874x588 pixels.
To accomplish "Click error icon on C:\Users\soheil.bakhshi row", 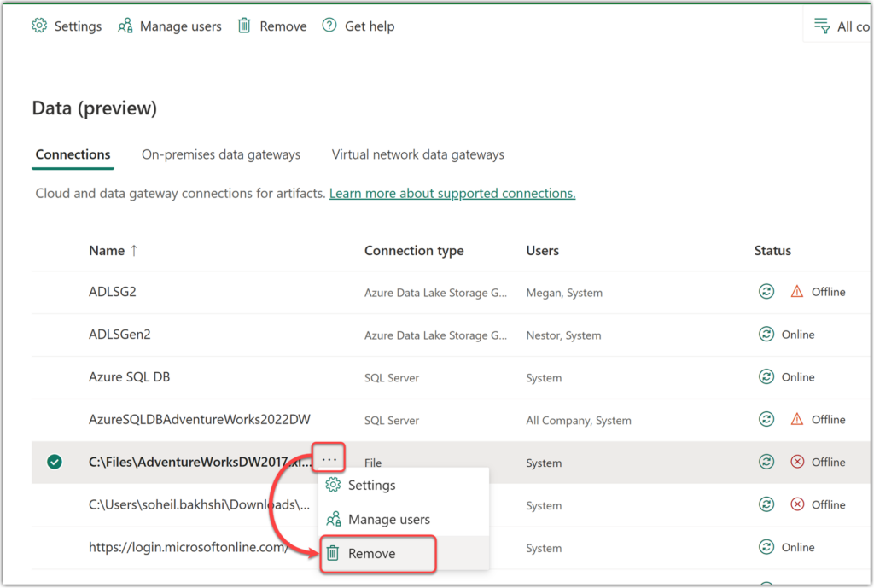I will [798, 504].
